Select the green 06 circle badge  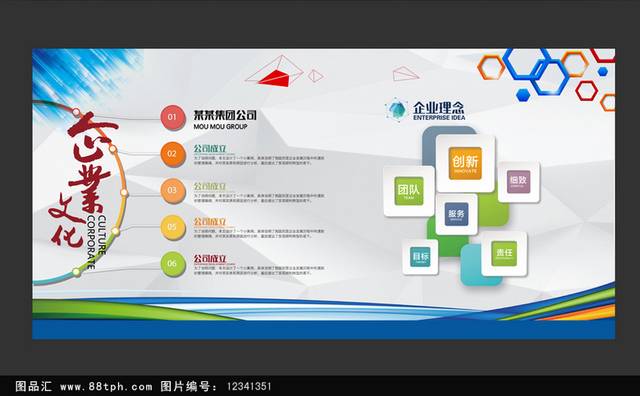(x=173, y=264)
